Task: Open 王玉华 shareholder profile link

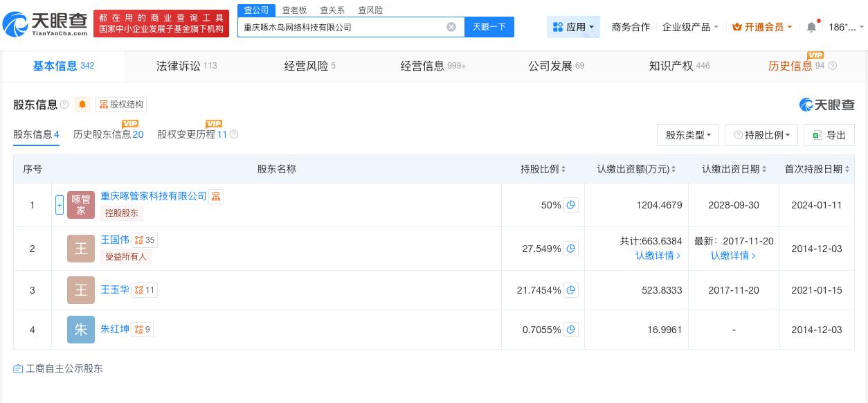Action: pos(115,290)
